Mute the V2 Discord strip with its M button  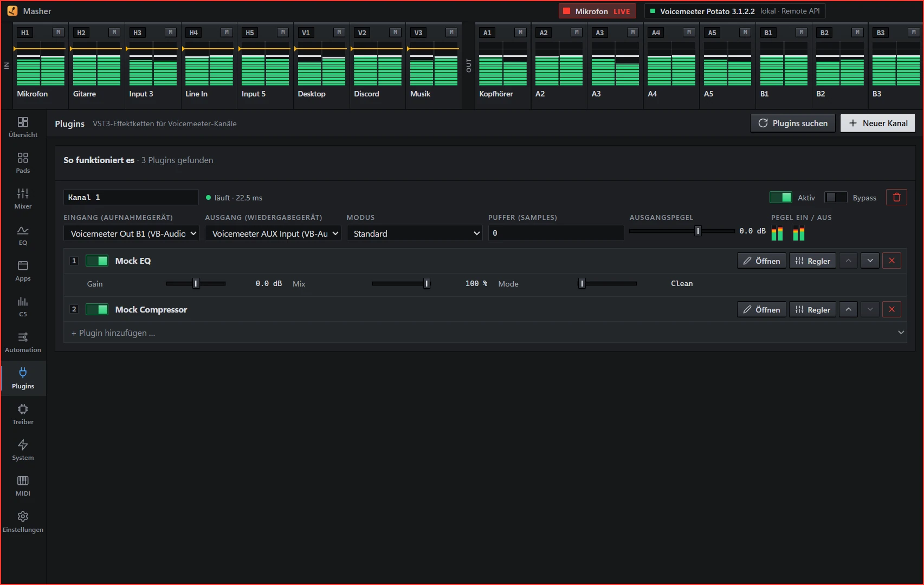pyautogui.click(x=395, y=32)
